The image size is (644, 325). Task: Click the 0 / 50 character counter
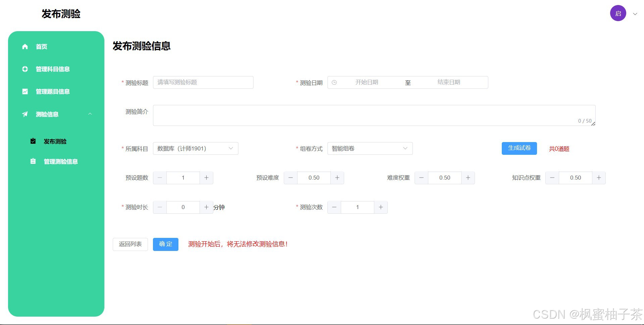point(585,121)
